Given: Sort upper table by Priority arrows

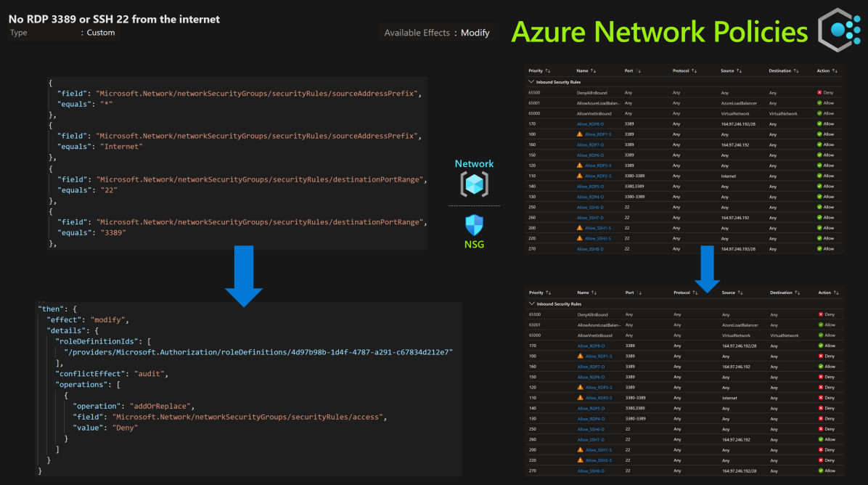Looking at the screenshot, I should [x=547, y=71].
